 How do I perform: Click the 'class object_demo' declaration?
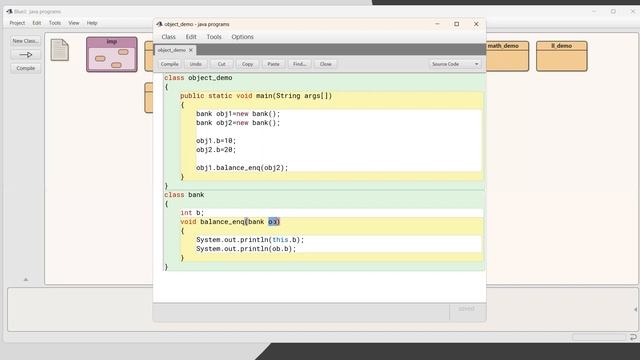pyautogui.click(x=198, y=78)
